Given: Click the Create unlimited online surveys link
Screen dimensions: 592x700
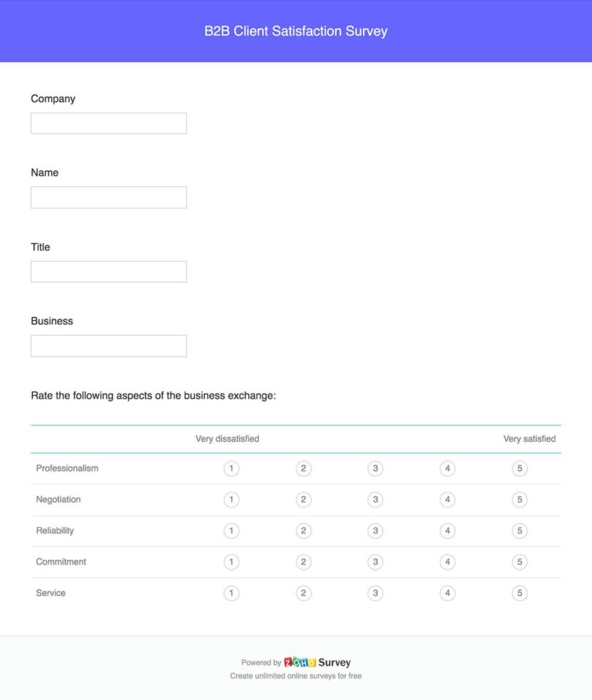Looking at the screenshot, I should click(x=295, y=675).
